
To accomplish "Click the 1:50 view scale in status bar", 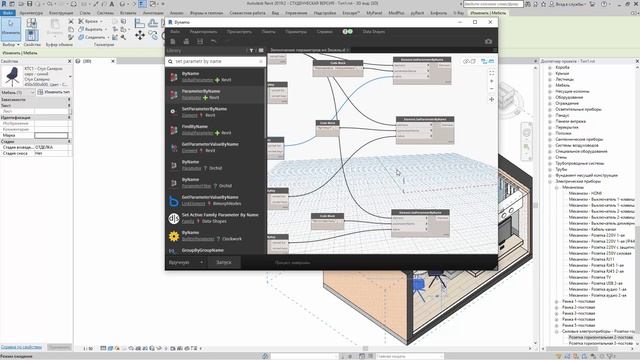I will point(88,349).
